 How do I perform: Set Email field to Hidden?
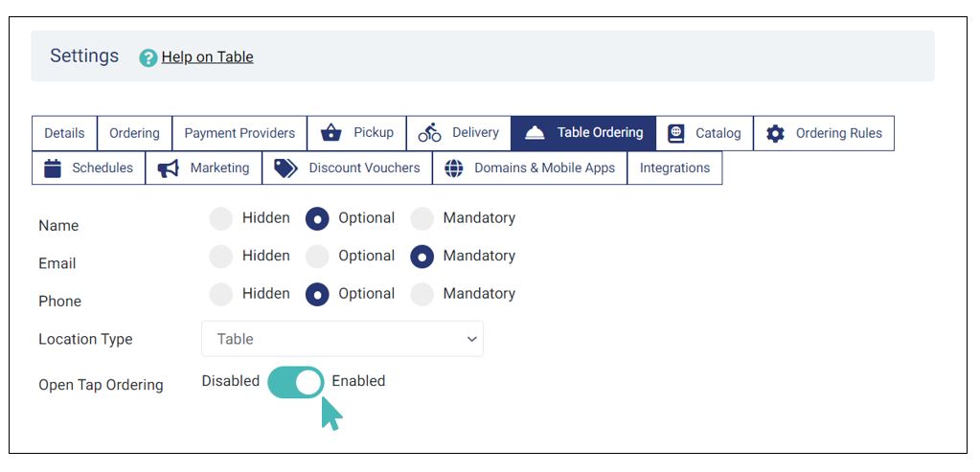point(220,257)
